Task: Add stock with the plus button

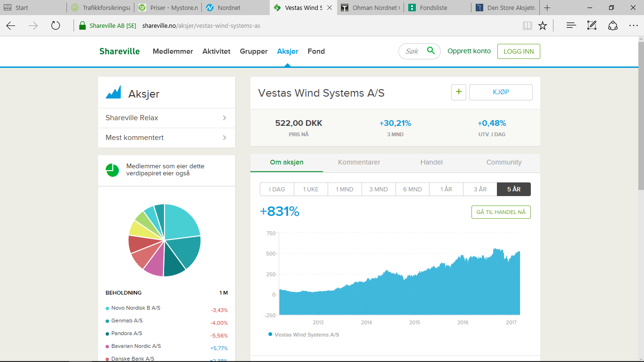Action: pos(459,92)
